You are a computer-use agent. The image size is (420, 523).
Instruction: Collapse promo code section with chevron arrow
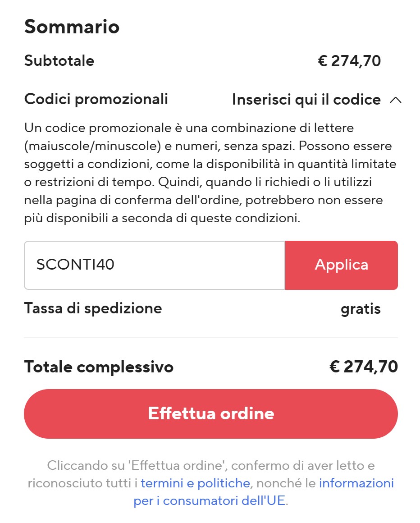tap(395, 100)
